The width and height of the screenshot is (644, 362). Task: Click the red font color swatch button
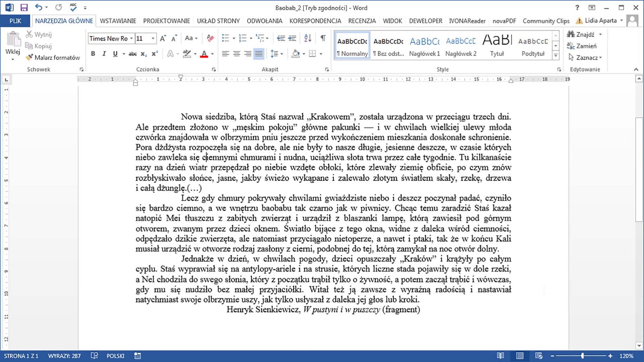[x=204, y=54]
